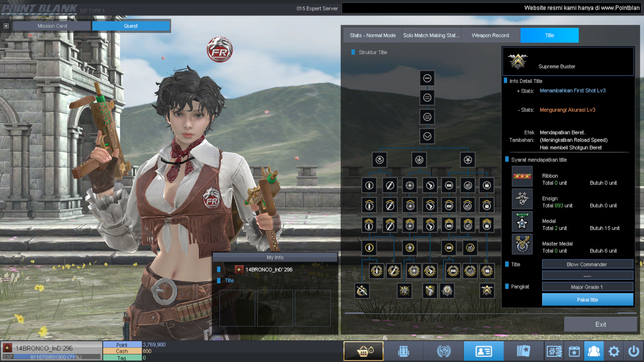Open the star cards icon in bottom bar
Image resolution: width=644 pixels, height=362 pixels.
click(x=524, y=351)
